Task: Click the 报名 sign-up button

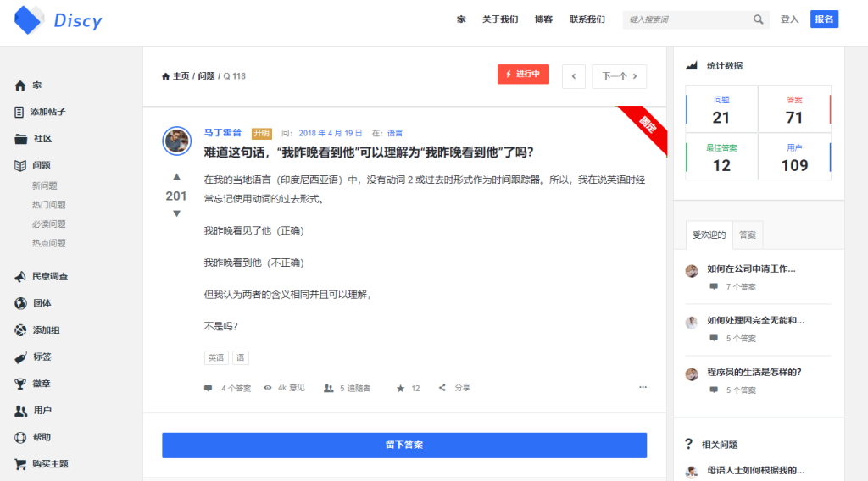Action: click(x=824, y=19)
